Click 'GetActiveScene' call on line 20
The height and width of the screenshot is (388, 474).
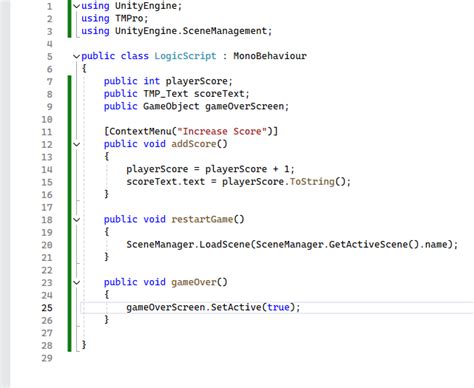point(368,245)
